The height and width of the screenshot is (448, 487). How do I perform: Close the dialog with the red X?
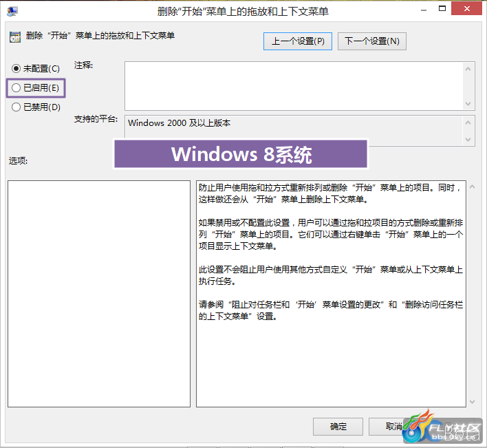pyautogui.click(x=466, y=9)
